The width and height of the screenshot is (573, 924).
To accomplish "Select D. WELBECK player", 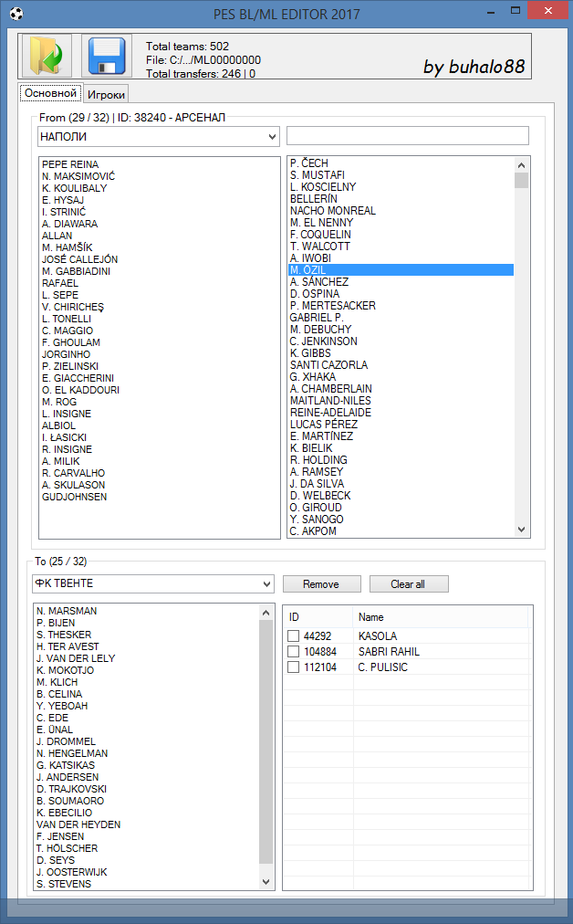I will tap(320, 496).
